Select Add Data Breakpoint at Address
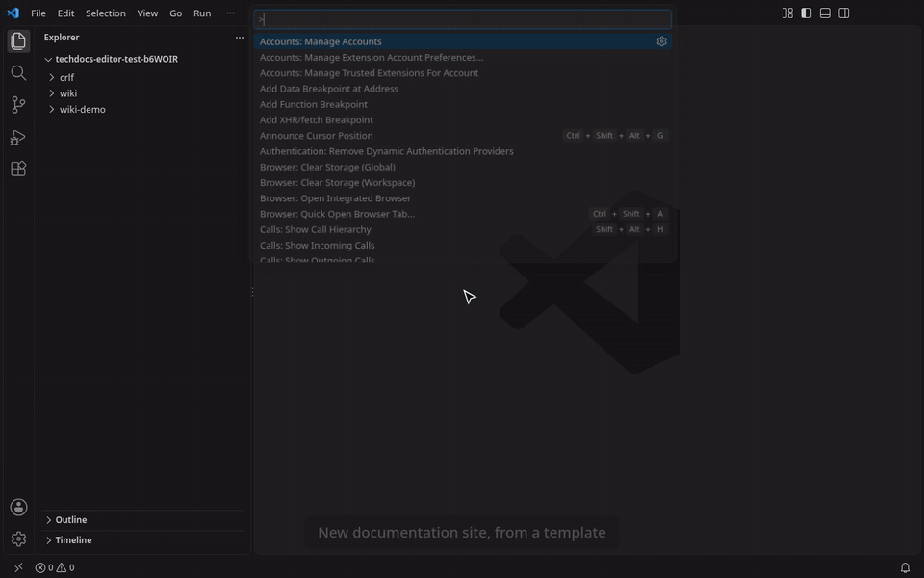This screenshot has height=578, width=924. pyautogui.click(x=463, y=89)
